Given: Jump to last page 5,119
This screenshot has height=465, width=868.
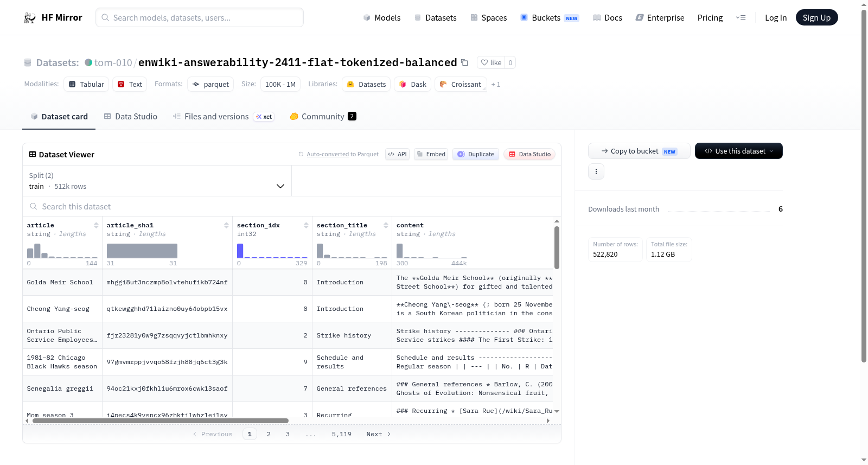Looking at the screenshot, I should pos(342,434).
